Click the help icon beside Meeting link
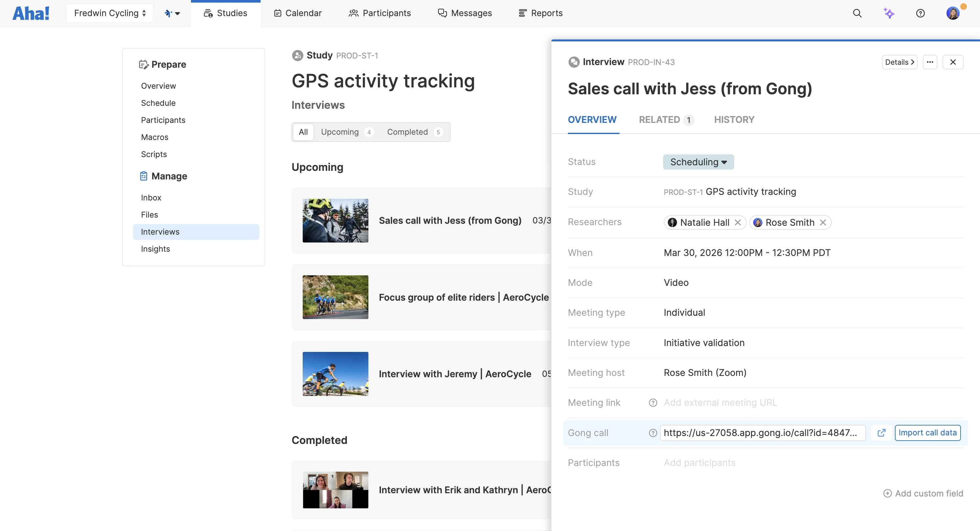Viewport: 980px width, 531px height. click(653, 403)
